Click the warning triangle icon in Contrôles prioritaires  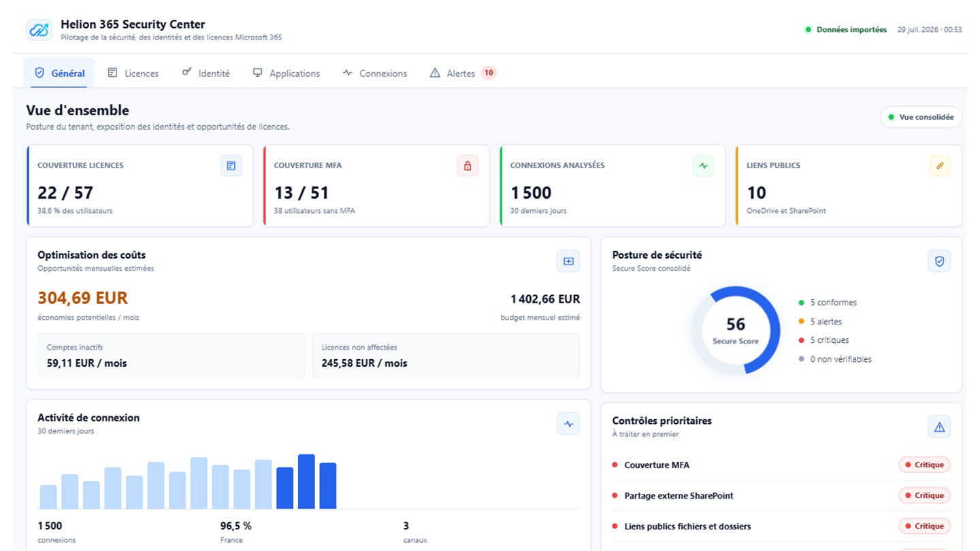939,427
